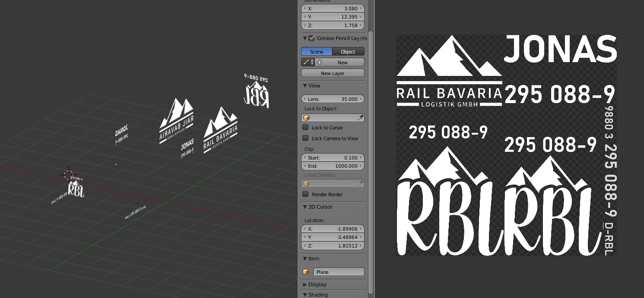Screen dimensions: 644x298
Task: Open the Local Camera selector field
Action: (x=333, y=184)
